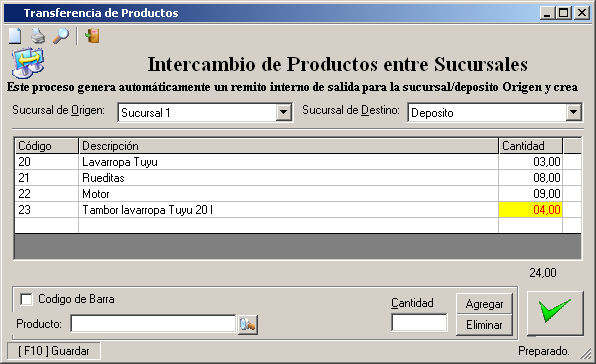Viewport: 596px width, 364px height.
Task: Click the Descripción column header
Action: 288,146
